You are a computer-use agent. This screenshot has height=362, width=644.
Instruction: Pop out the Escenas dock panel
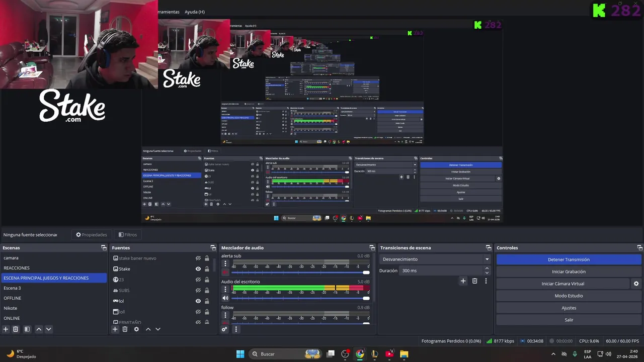tap(104, 248)
